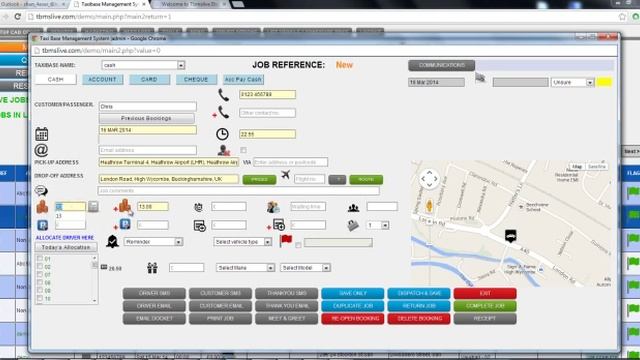
Task: Click the DELETE BOOKING button
Action: [419, 318]
